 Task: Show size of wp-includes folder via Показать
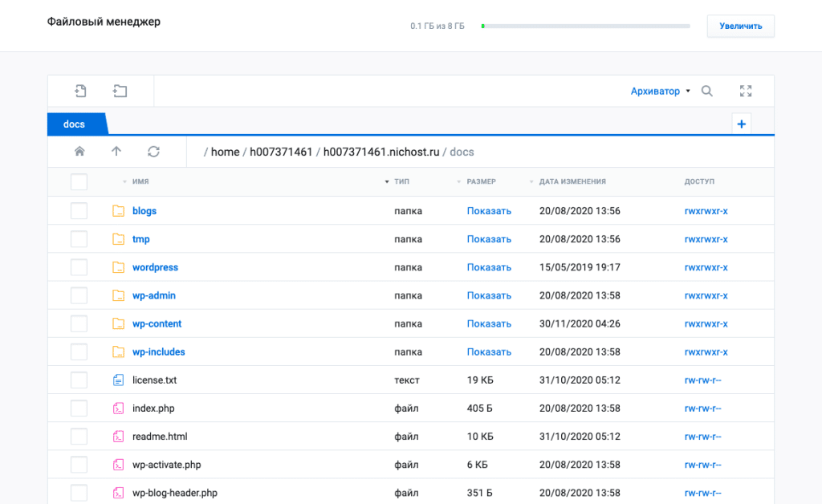click(489, 352)
